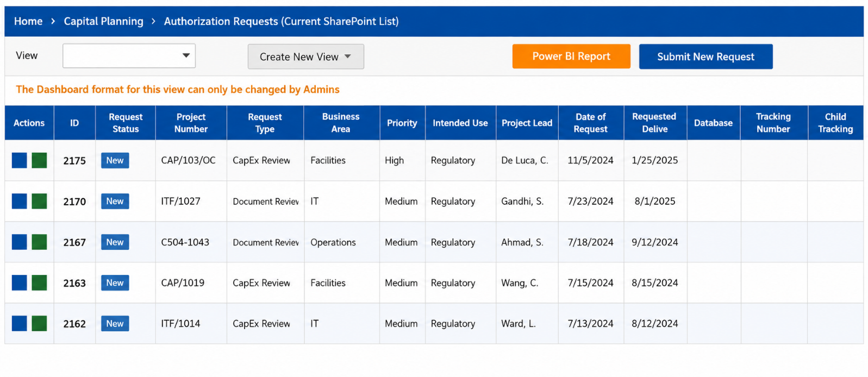This screenshot has width=868, height=377.
Task: Click the New status badge for 2162
Action: [115, 323]
